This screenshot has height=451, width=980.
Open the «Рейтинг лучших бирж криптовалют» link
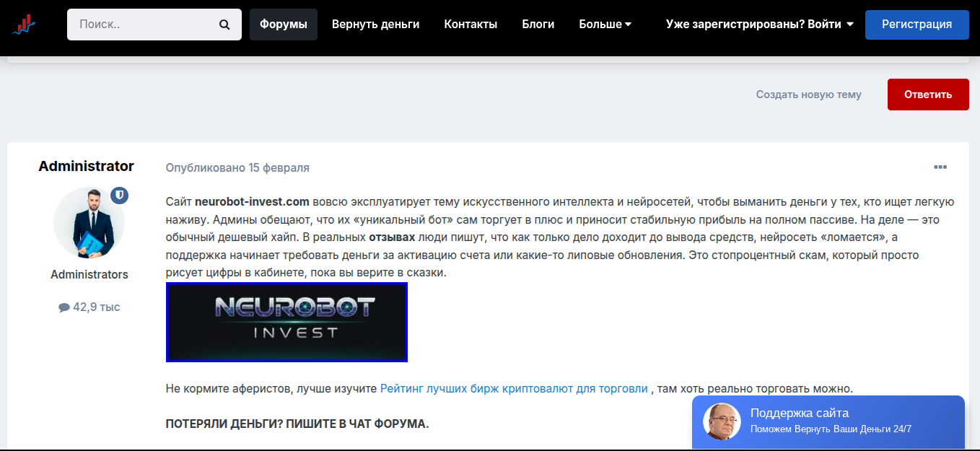pos(514,387)
